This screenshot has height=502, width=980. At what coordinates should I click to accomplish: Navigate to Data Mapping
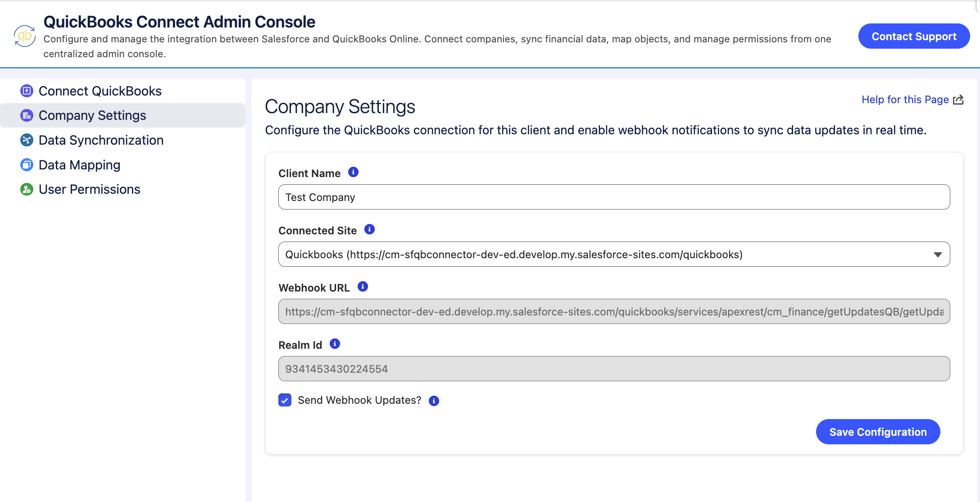pos(122,165)
